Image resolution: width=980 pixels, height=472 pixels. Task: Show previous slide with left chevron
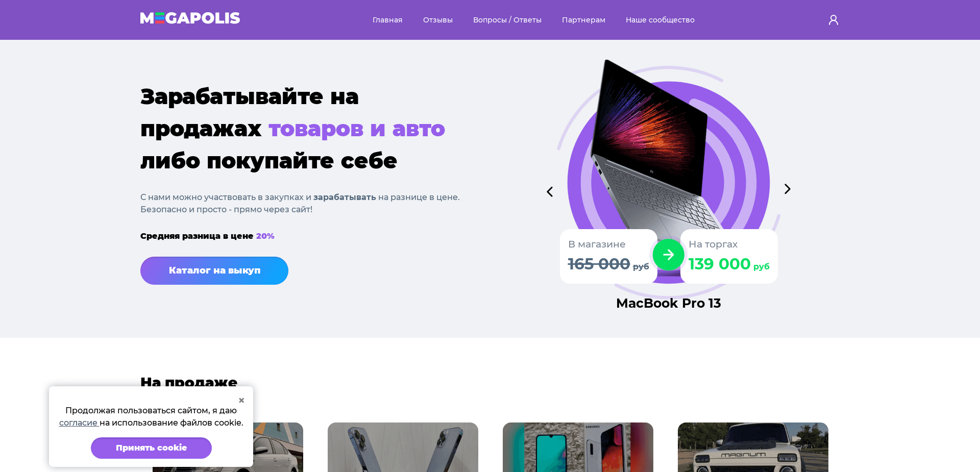tap(550, 192)
